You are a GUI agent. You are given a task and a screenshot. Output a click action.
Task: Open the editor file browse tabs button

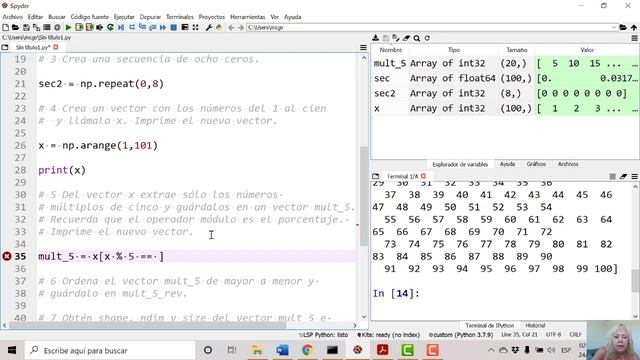[x=5, y=48]
